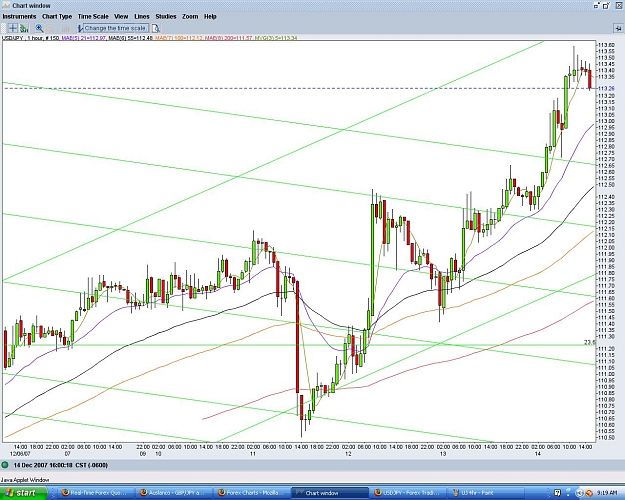Click the pin toolbar icon at right
This screenshot has height=500, width=625.
pyautogui.click(x=618, y=28)
